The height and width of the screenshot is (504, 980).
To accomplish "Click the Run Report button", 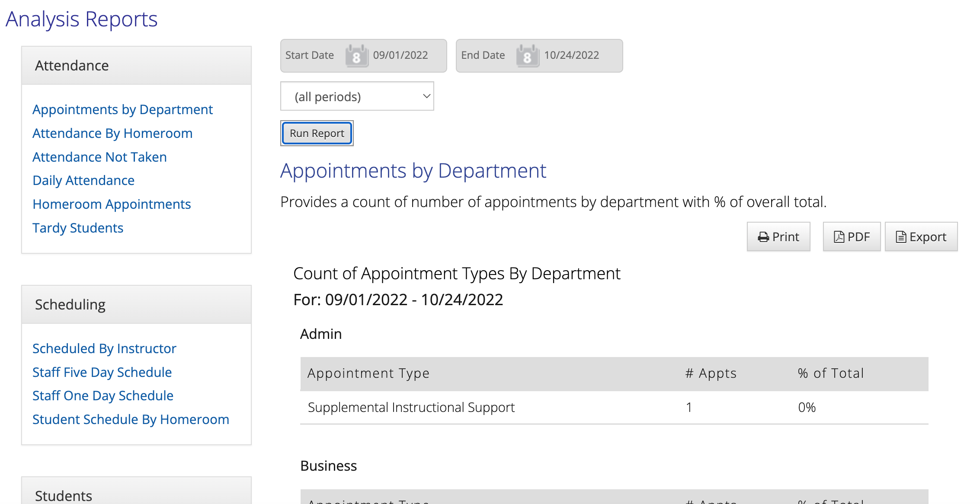I will [x=317, y=133].
